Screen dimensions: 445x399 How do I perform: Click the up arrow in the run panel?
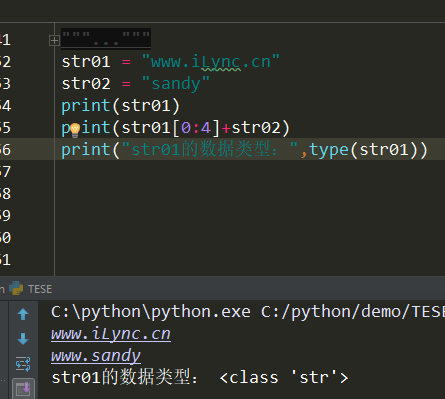tap(23, 314)
